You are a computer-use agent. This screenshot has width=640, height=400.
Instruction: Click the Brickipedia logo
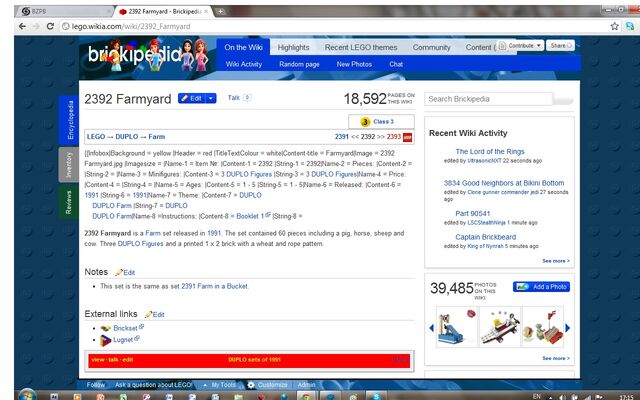coord(147,55)
